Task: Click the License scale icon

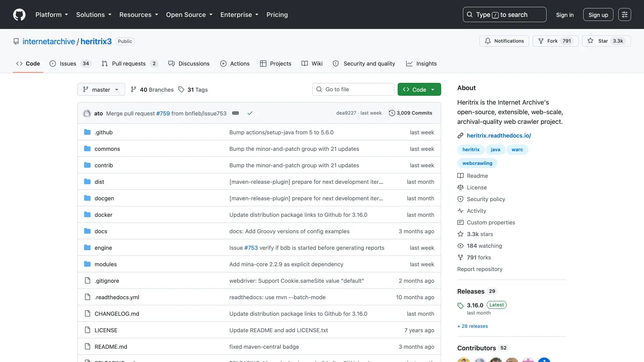Action: coord(460,187)
